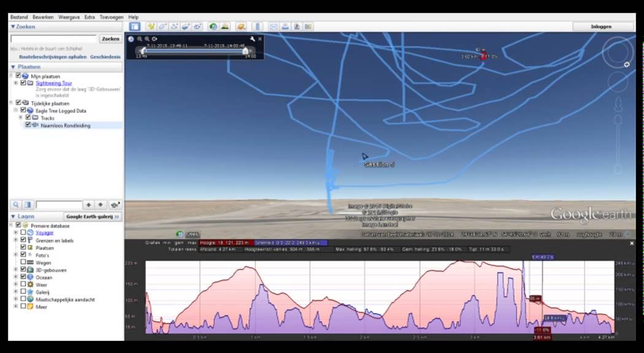This screenshot has height=353, width=644.
Task: Show historical imagery with the clock-globe icon
Action: pos(213,27)
